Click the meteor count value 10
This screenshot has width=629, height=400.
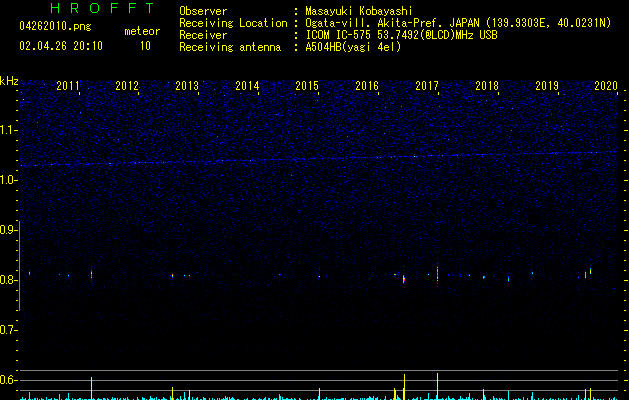pos(145,46)
